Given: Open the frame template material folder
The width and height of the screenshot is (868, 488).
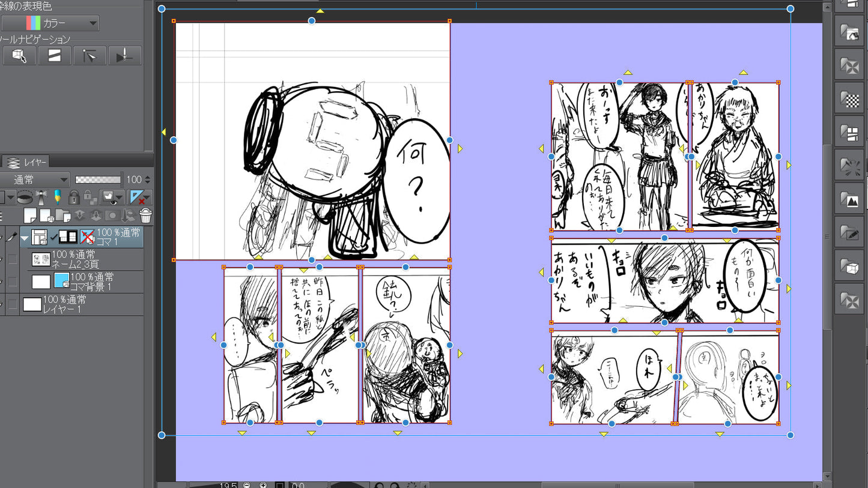Looking at the screenshot, I should click(849, 133).
